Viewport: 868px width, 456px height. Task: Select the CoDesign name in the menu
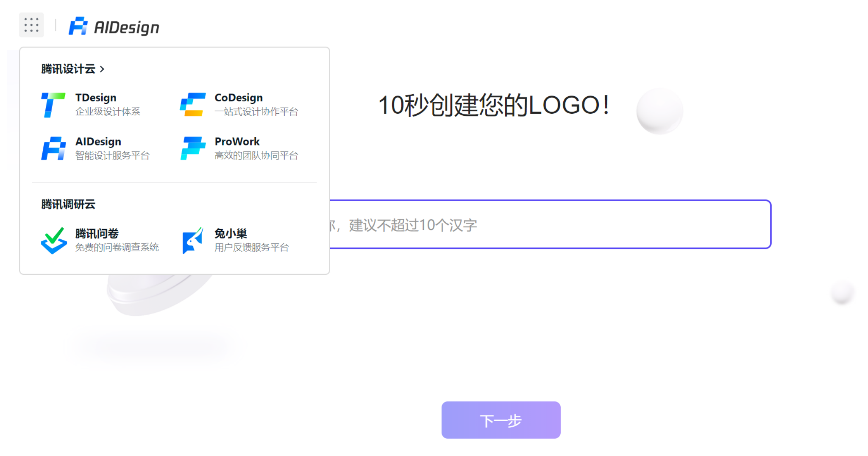[x=238, y=98]
